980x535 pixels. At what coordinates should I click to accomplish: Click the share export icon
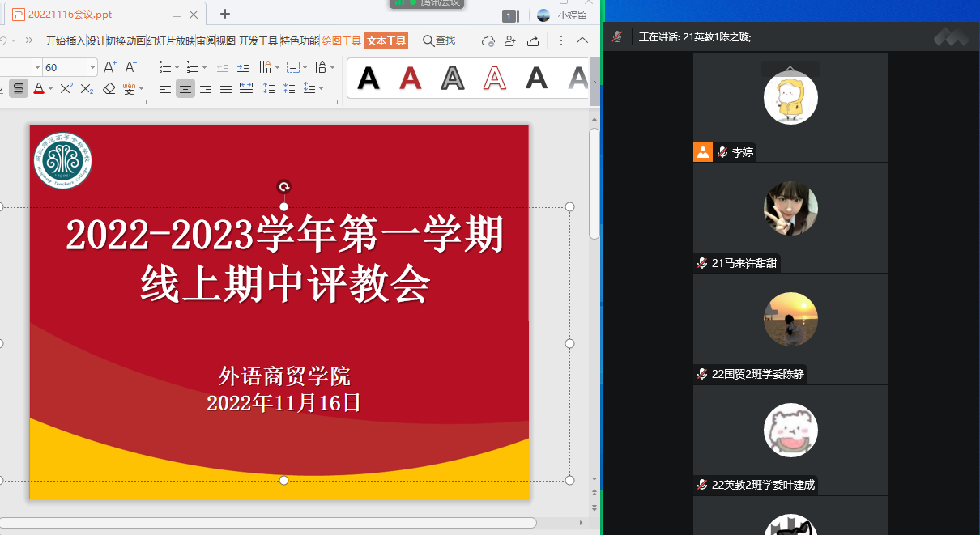click(533, 40)
